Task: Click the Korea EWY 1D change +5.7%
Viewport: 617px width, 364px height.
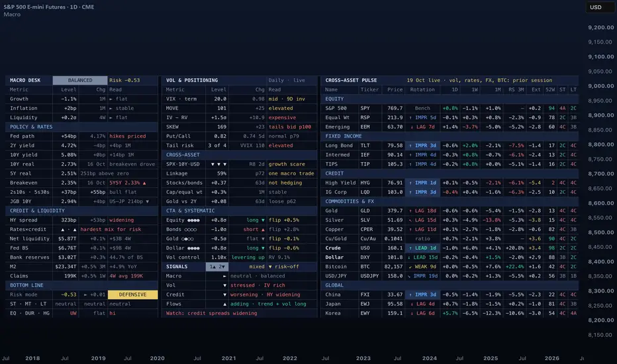Action: coord(450,313)
